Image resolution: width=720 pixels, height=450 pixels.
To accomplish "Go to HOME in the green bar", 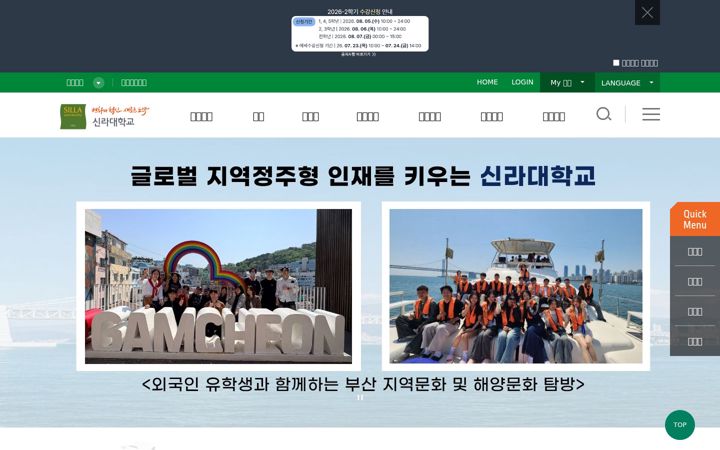I will tap(487, 82).
